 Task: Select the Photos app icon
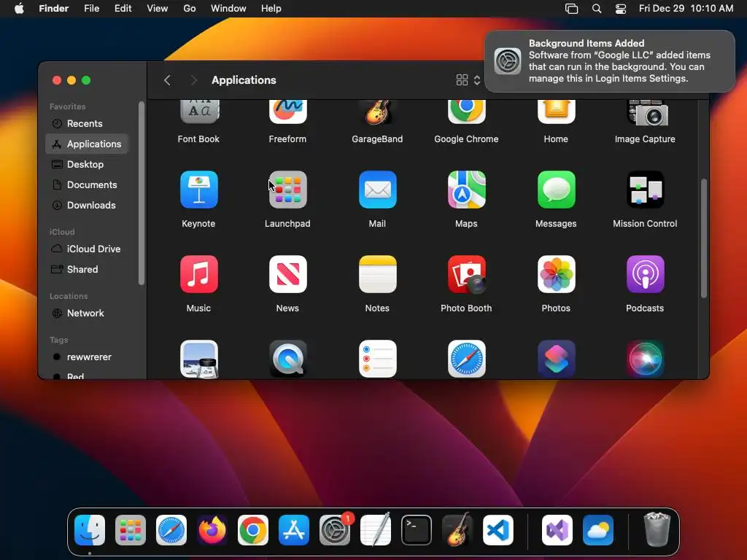pyautogui.click(x=556, y=274)
